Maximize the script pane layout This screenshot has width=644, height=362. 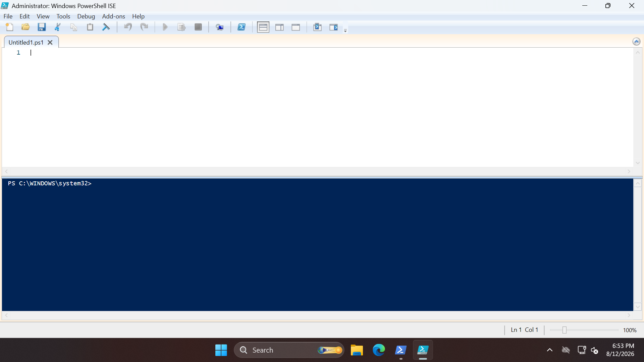pyautogui.click(x=296, y=27)
